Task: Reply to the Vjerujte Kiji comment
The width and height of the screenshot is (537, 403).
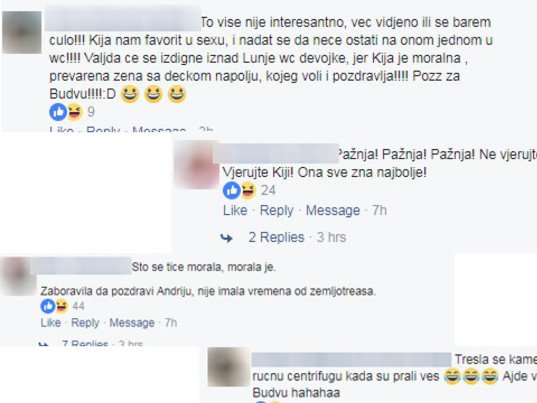Action: [x=276, y=210]
